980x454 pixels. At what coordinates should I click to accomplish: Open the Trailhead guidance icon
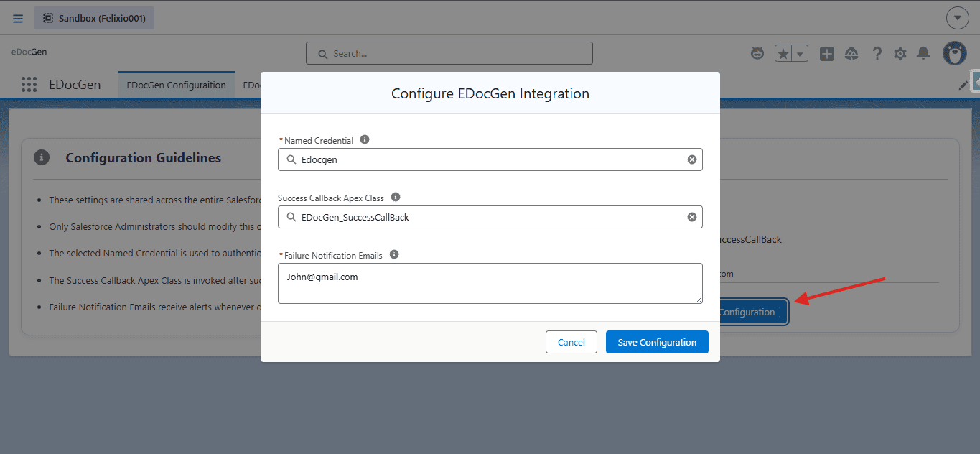coord(852,53)
